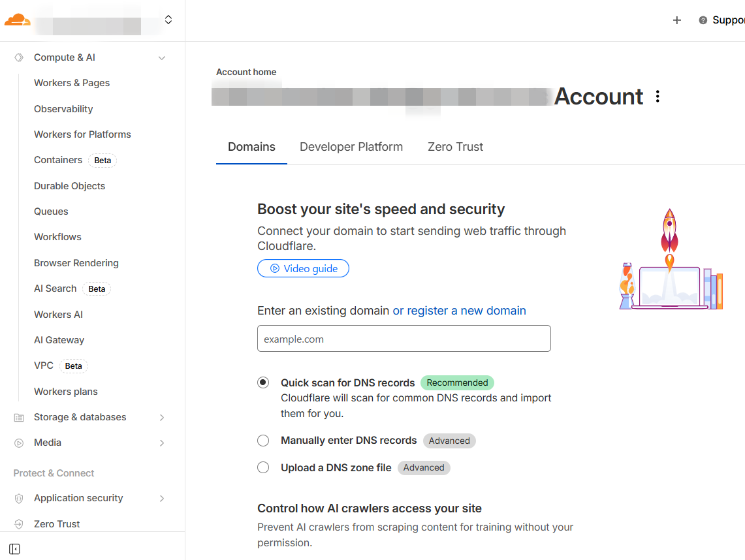
Task: Collapse sidebar using bottom-left panel icon
Action: tap(15, 549)
